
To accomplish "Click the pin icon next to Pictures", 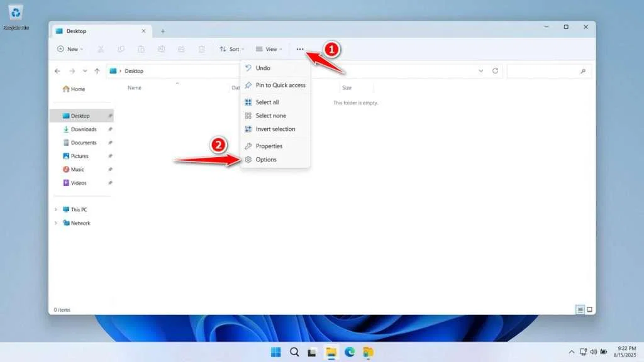I will point(111,156).
